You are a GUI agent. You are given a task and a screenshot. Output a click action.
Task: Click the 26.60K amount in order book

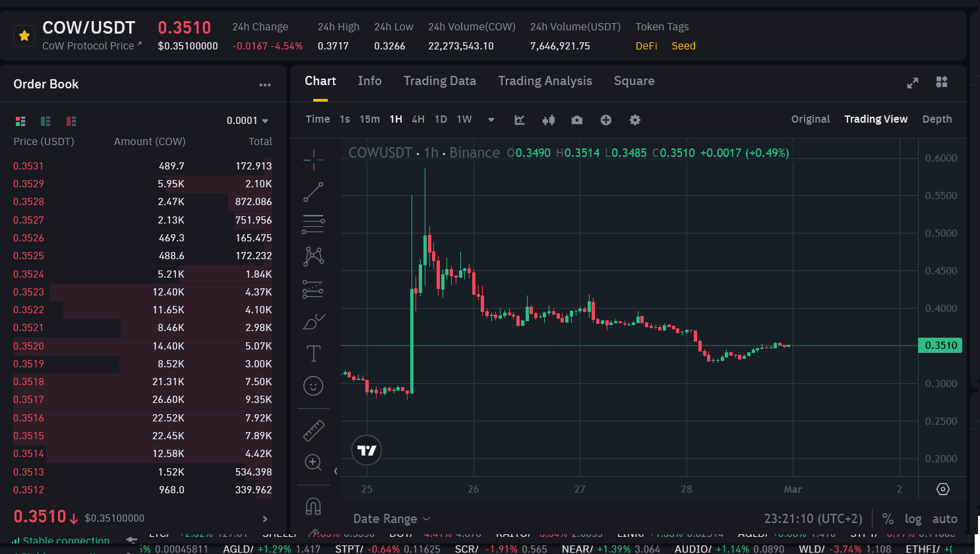[x=168, y=400]
